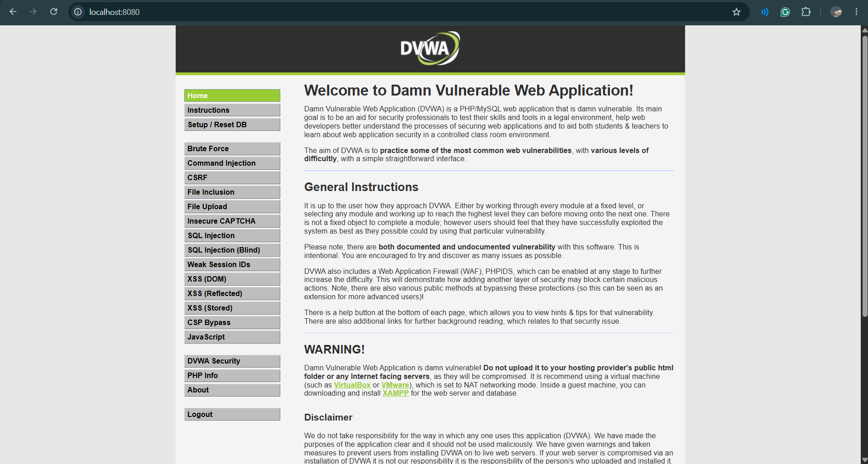Screen dimensions: 868x464
Task: Open the XSS (Stored) module
Action: [x=232, y=308]
